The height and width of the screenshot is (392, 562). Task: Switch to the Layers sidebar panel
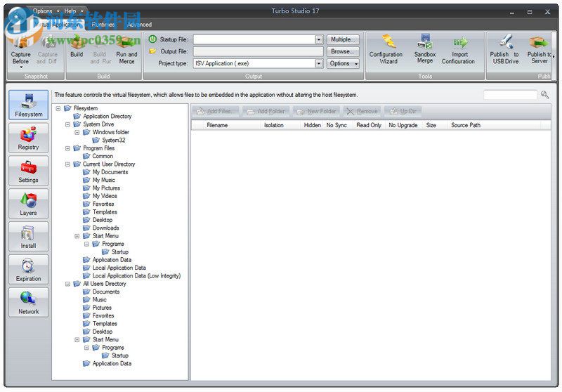pyautogui.click(x=28, y=204)
